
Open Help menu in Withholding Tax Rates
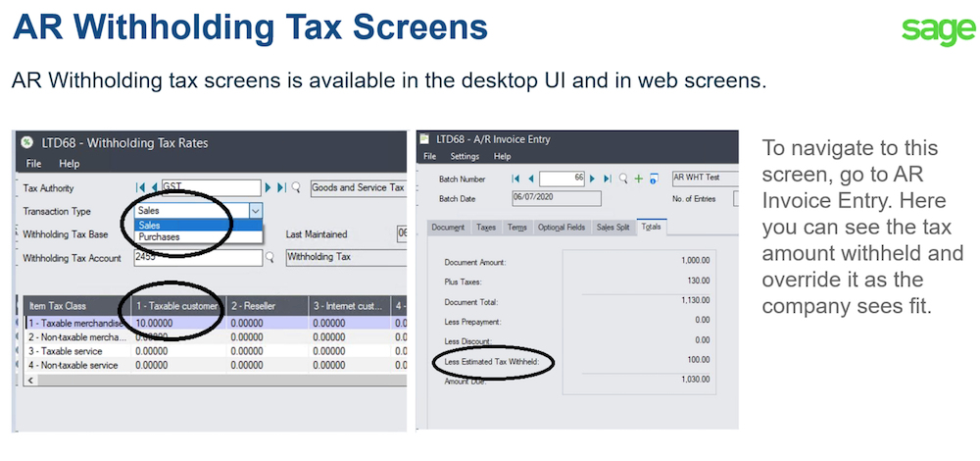click(70, 164)
